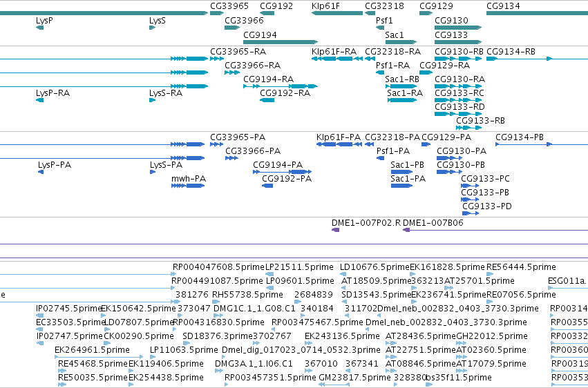The height and width of the screenshot is (388, 588).
Task: Select the CG9130-PB label
Action: pos(461,165)
